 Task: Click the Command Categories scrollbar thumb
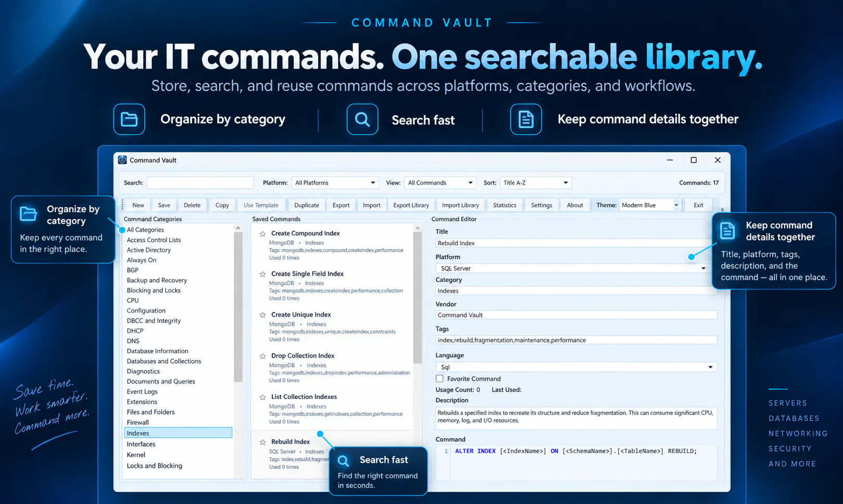(238, 307)
